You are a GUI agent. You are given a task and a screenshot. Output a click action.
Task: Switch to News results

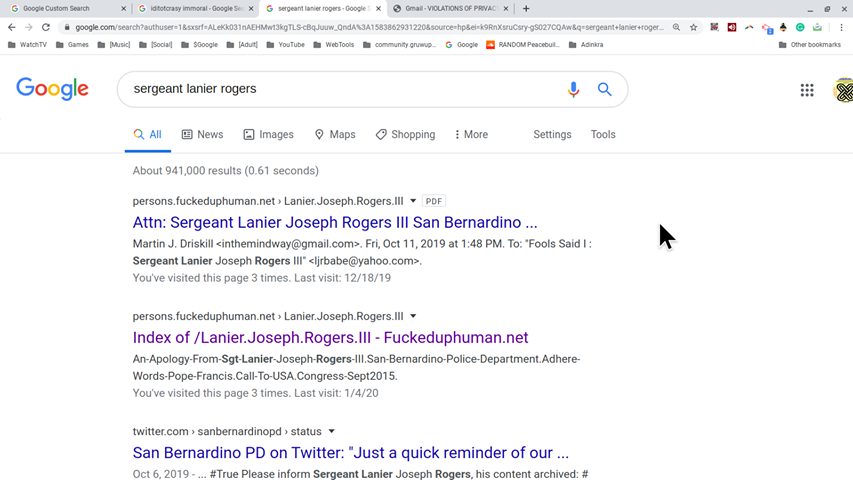pyautogui.click(x=202, y=134)
